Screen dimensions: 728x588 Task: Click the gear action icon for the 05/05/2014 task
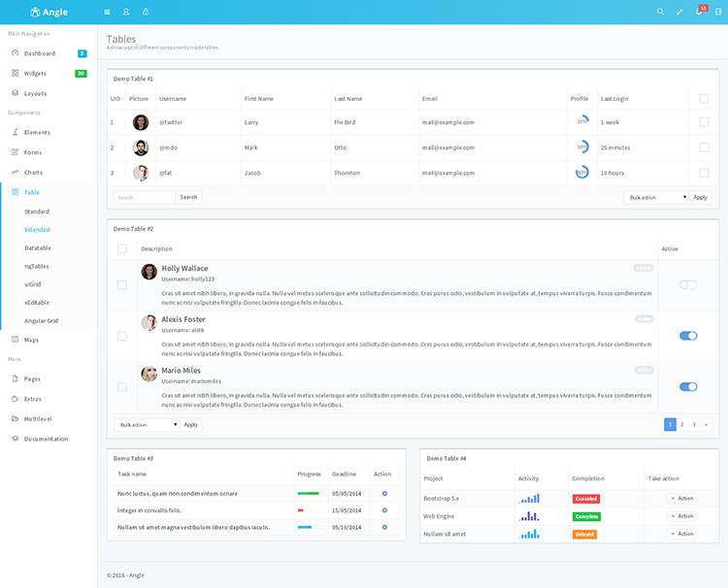(x=384, y=493)
